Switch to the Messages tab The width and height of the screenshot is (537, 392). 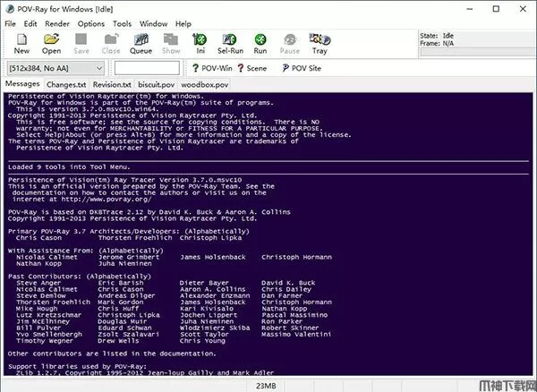[22, 84]
